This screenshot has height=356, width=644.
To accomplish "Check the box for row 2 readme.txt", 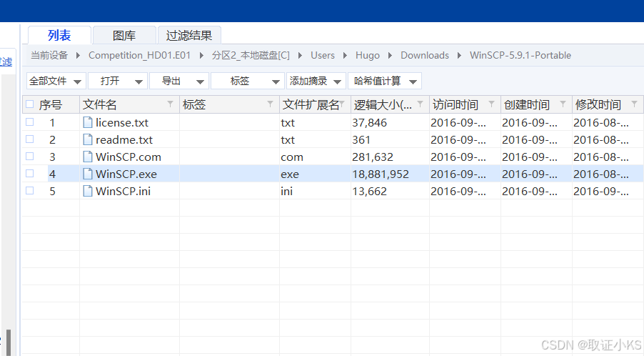I will pyautogui.click(x=29, y=139).
